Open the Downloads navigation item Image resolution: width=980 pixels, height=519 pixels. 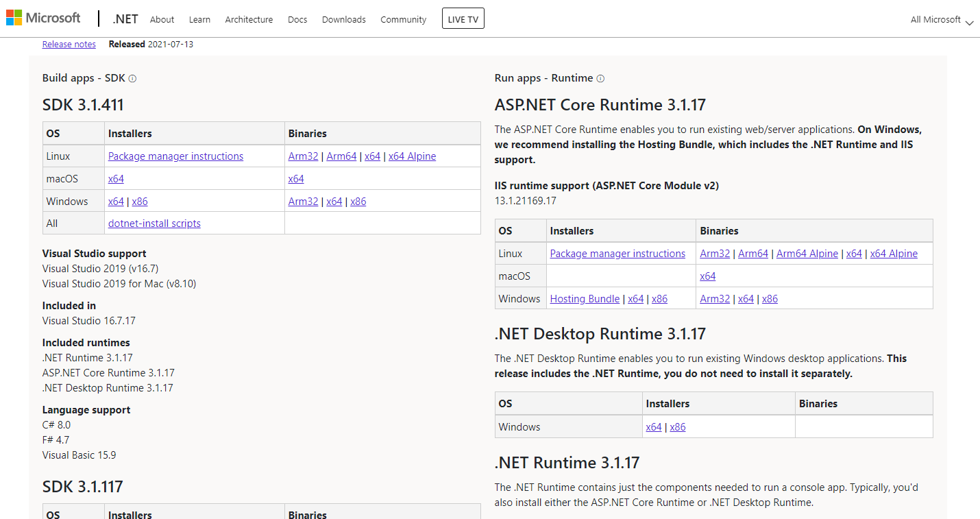343,20
